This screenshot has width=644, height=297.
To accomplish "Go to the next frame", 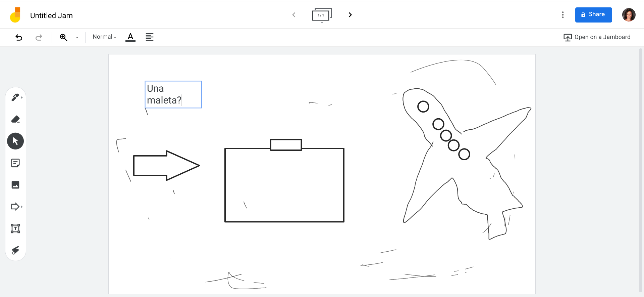I will (350, 15).
